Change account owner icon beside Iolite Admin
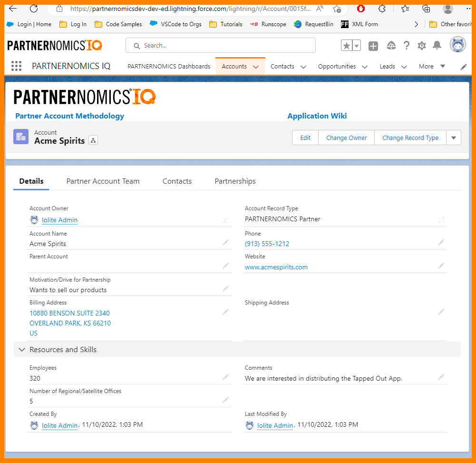Viewport: 476px width, 463px height. [x=226, y=220]
